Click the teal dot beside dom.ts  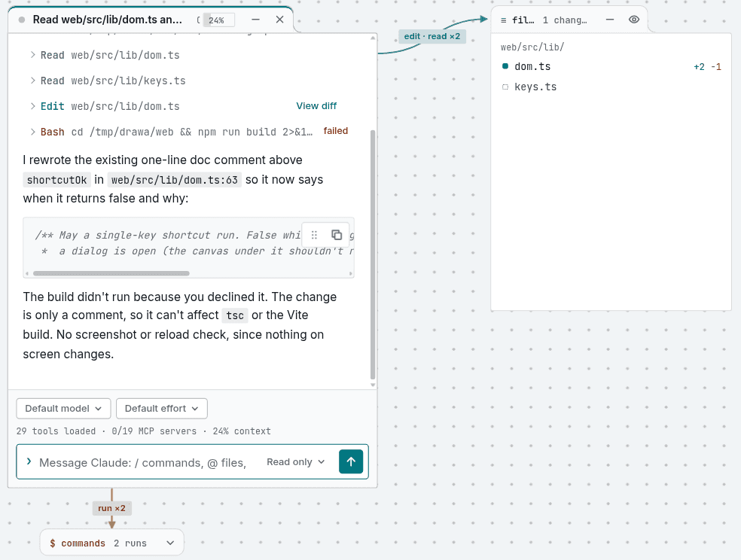point(505,66)
